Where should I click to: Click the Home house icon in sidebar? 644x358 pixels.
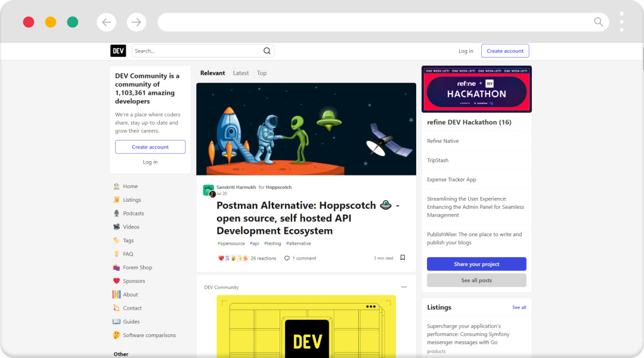117,186
